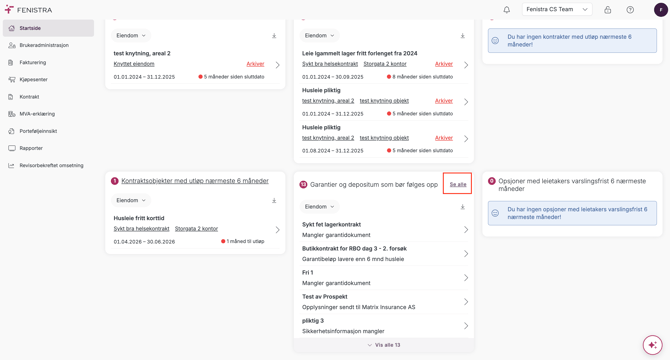Open Porteføljeinnsikt menu item
Image resolution: width=670 pixels, height=360 pixels.
coord(48,131)
